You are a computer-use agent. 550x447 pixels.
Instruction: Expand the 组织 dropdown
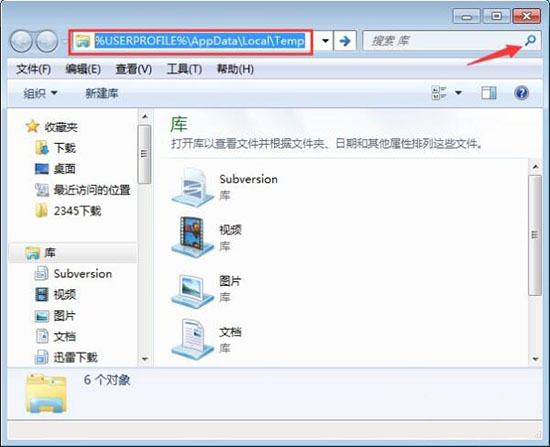pyautogui.click(x=40, y=93)
